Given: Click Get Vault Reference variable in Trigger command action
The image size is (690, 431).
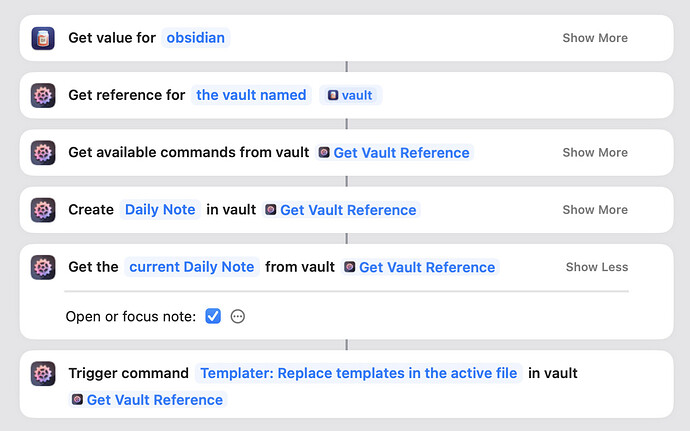Looking at the screenshot, I should (148, 400).
